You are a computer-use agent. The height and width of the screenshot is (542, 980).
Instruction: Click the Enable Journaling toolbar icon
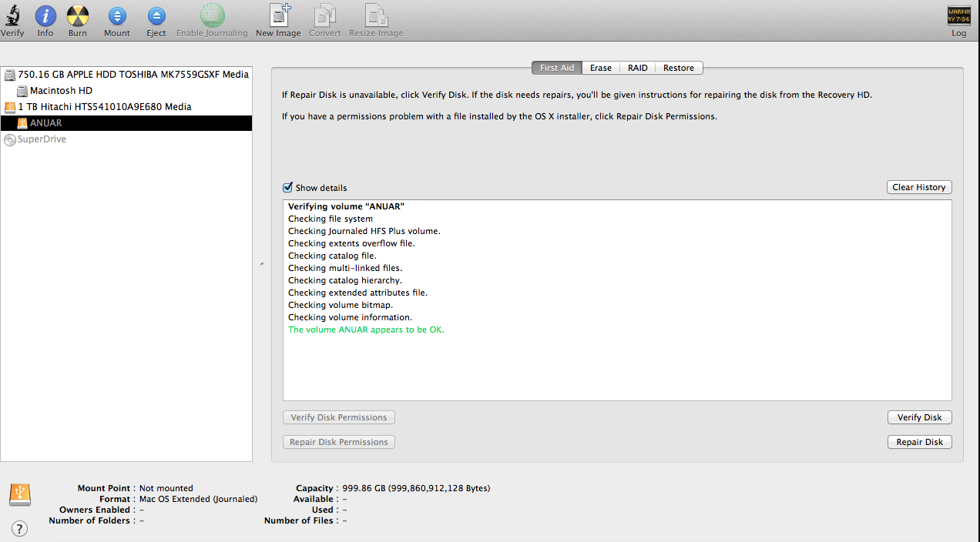212,15
